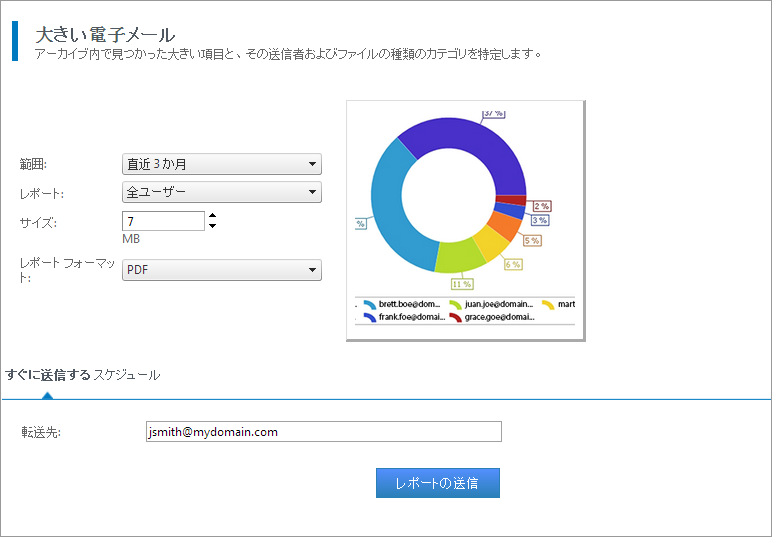Click grace.goe legend icon in chart

pyautogui.click(x=455, y=317)
